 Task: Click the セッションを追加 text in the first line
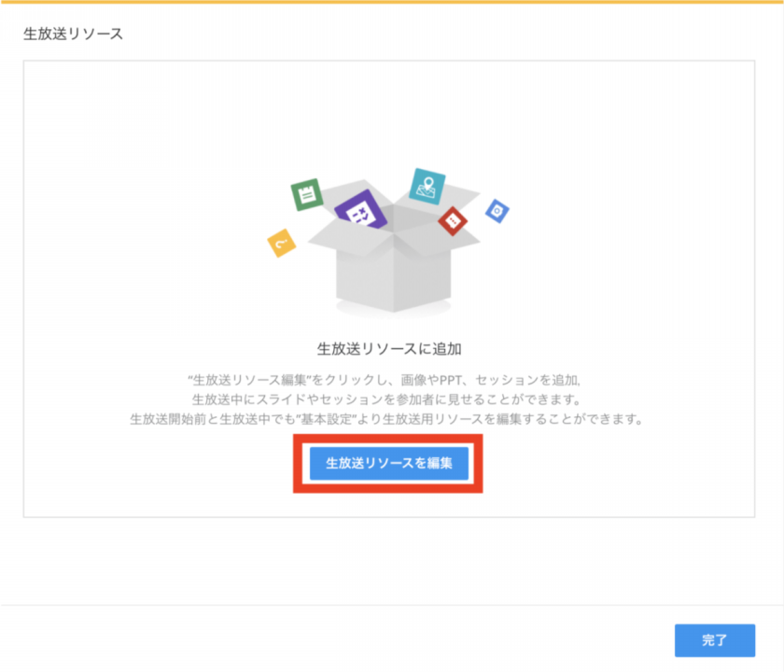click(527, 381)
